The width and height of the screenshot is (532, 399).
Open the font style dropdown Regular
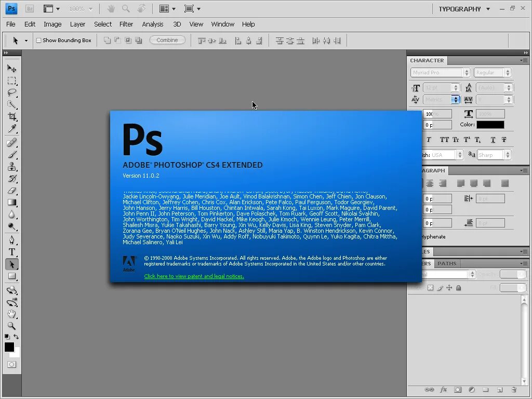point(508,73)
